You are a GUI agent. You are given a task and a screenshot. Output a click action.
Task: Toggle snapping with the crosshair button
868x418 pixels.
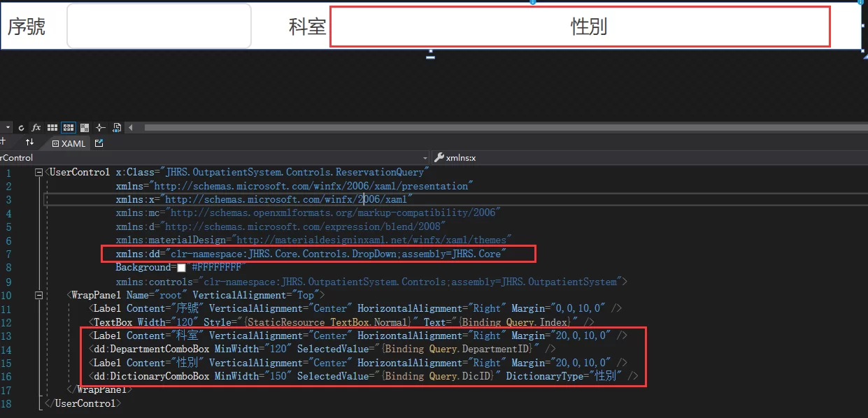tap(99, 127)
